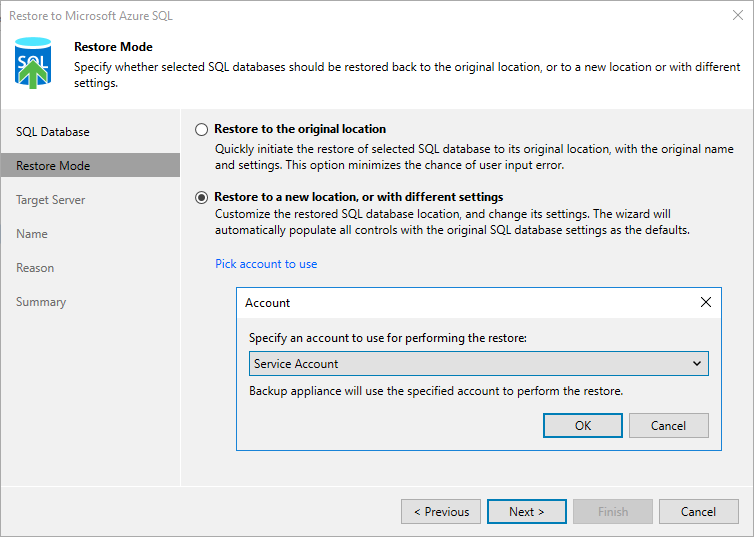
Task: Switch to the Target Server step
Action: click(x=51, y=200)
